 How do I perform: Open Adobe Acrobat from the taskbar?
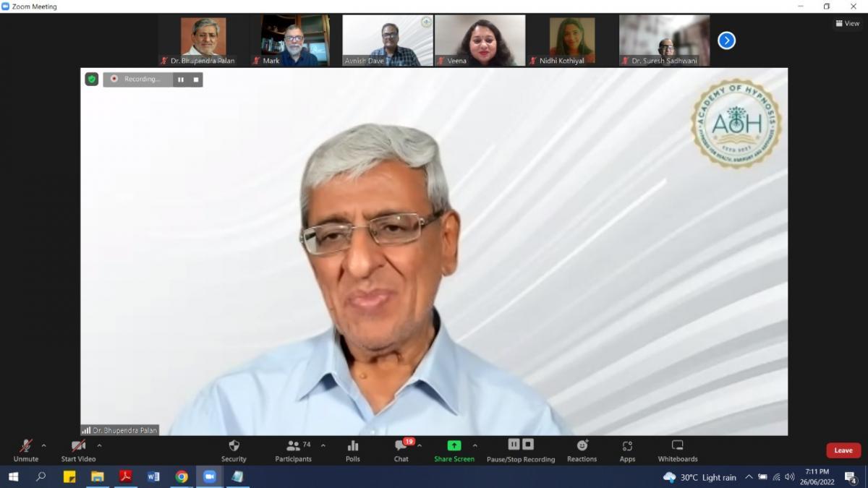pyautogui.click(x=125, y=476)
